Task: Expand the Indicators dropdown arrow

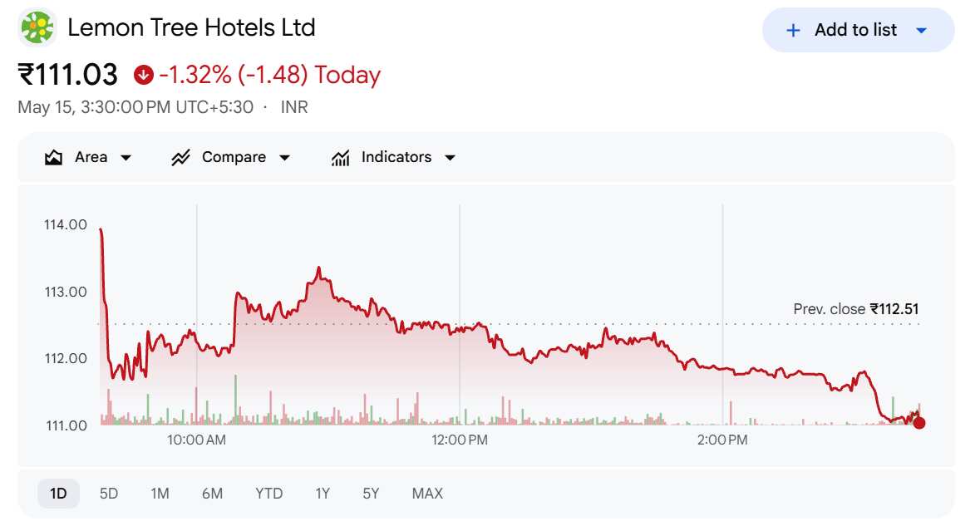Action: tap(450, 158)
